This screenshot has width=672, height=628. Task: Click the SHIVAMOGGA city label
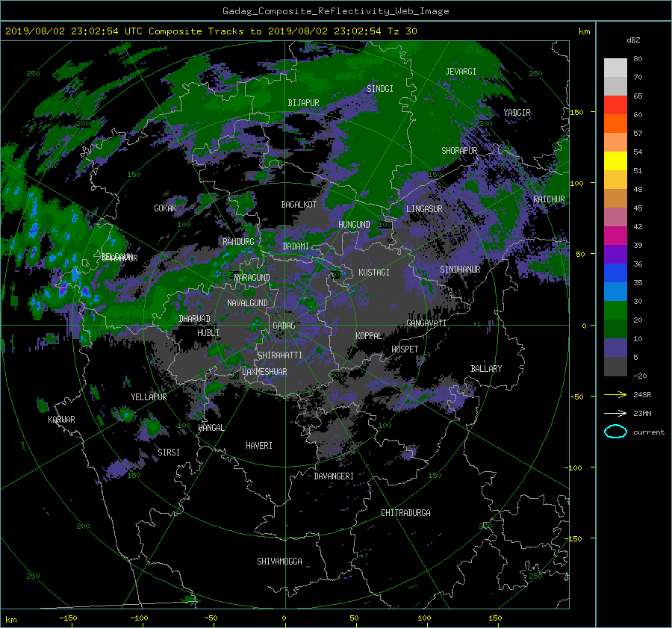tap(279, 562)
